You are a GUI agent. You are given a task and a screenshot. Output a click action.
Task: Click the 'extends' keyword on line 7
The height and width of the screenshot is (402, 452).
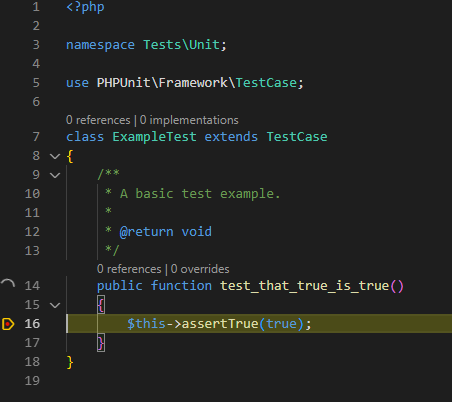231,137
